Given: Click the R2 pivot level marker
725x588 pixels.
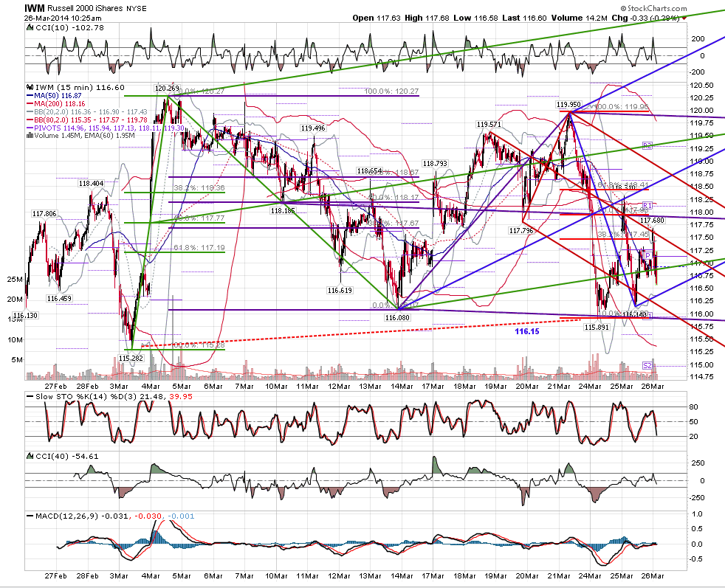Looking at the screenshot, I should (647, 146).
